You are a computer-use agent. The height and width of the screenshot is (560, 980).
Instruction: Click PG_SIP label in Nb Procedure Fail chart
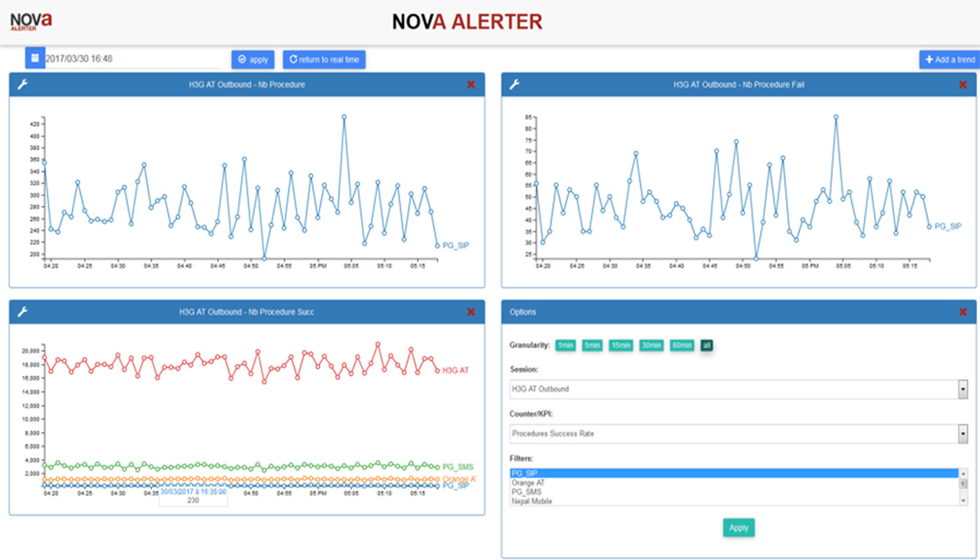[948, 226]
